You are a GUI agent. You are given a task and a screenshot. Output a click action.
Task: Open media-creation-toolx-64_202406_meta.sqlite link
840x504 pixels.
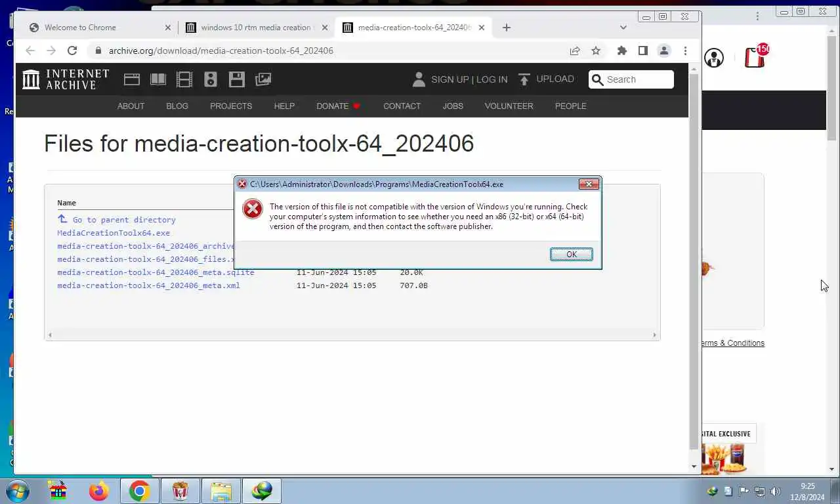(x=156, y=272)
